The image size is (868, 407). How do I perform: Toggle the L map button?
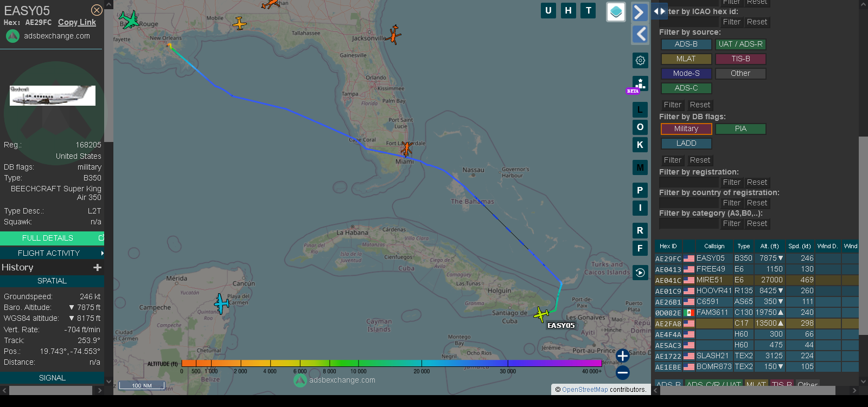click(x=640, y=110)
